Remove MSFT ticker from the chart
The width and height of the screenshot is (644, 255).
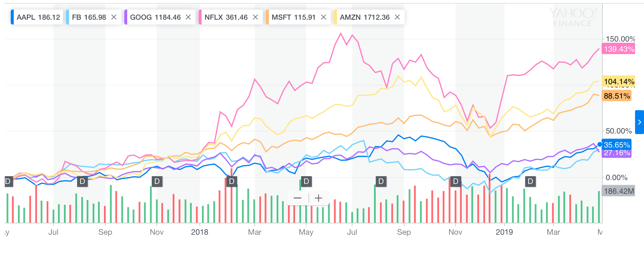click(323, 17)
